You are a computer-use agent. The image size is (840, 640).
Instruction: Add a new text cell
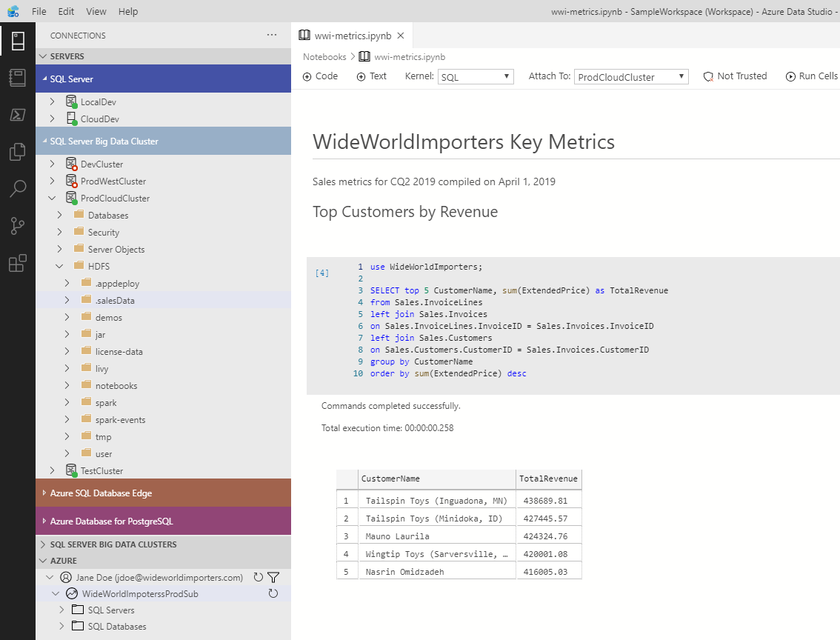[x=371, y=76]
